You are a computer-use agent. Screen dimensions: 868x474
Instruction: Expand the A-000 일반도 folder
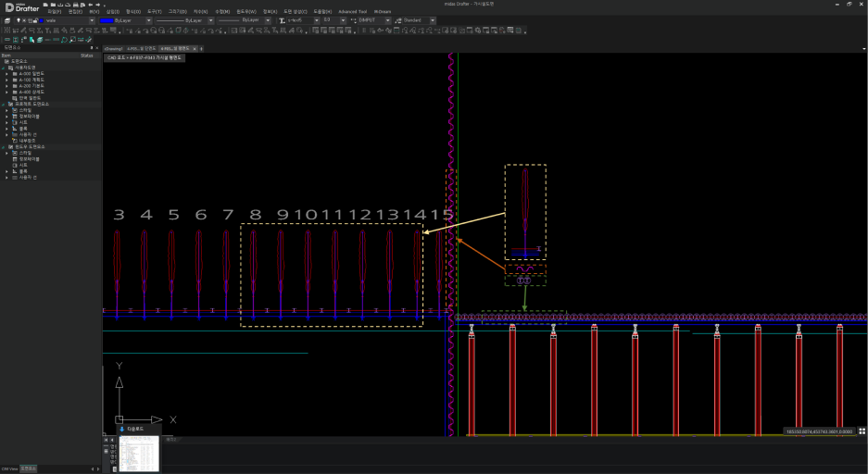pyautogui.click(x=6, y=73)
